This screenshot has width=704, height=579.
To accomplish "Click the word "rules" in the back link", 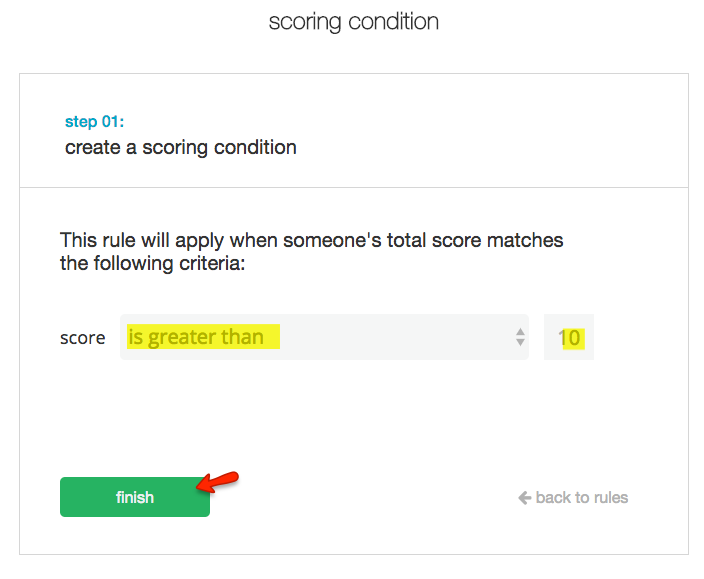I will [x=608, y=497].
